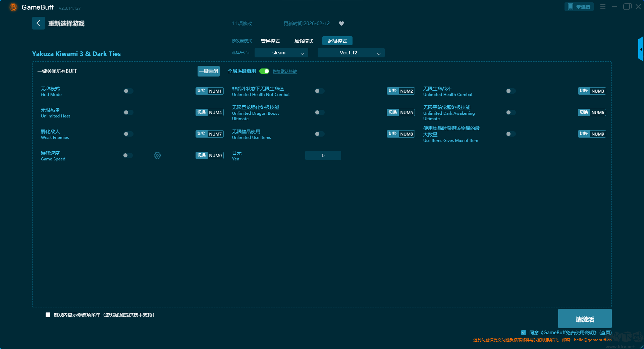Screen dimensions: 644x349
Task: Select the 加强模式 enhanced mode tab
Action: 304,41
